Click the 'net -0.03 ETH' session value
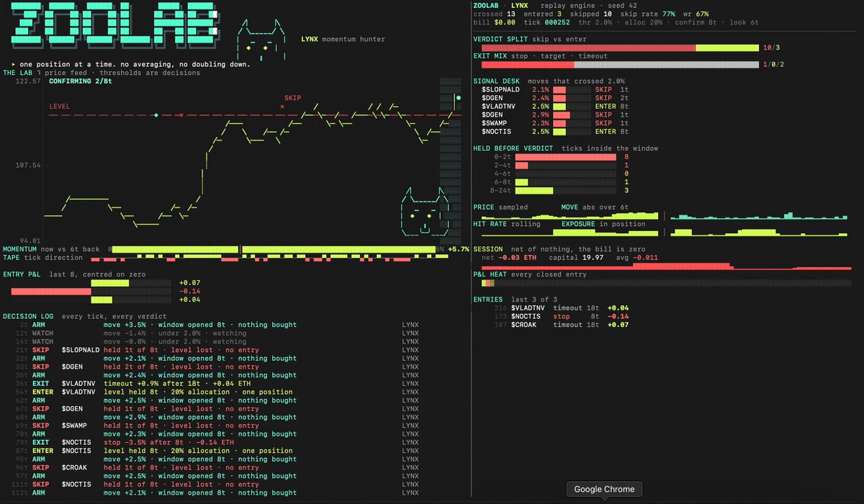Image resolution: width=864 pixels, height=504 pixels. pos(509,258)
